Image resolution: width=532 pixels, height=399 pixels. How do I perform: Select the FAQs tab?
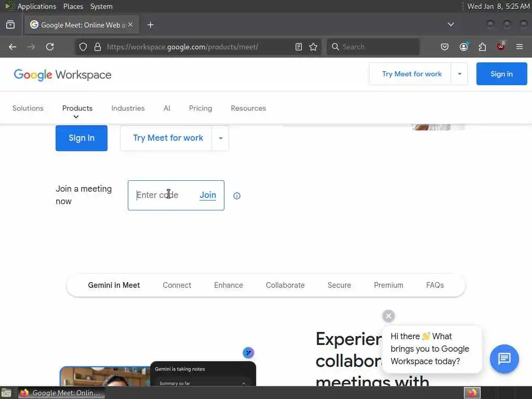tap(435, 285)
